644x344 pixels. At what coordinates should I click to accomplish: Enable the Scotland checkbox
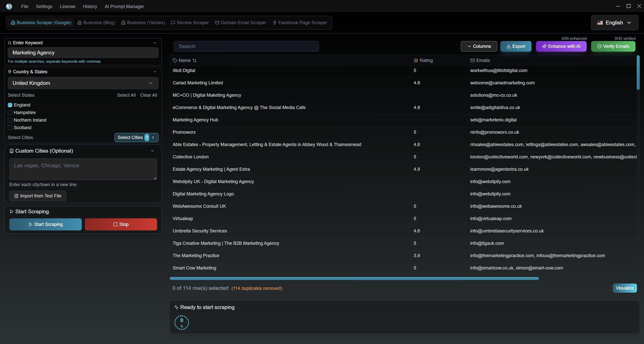click(10, 128)
